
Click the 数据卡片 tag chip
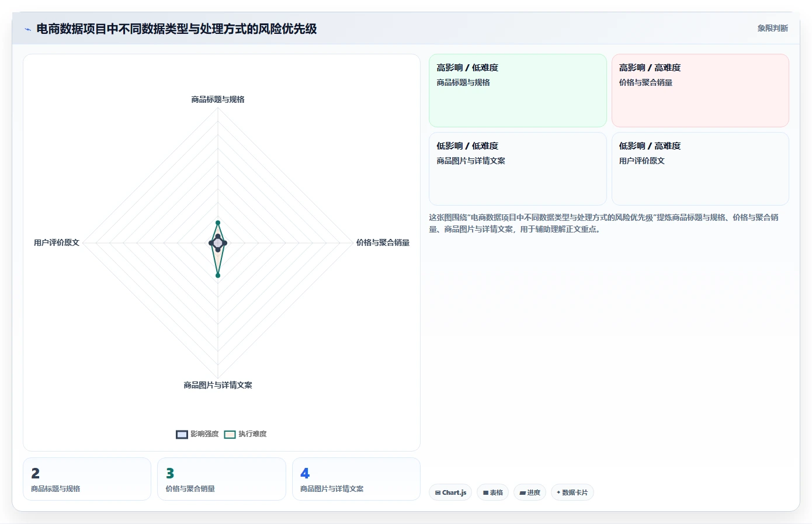pyautogui.click(x=572, y=492)
